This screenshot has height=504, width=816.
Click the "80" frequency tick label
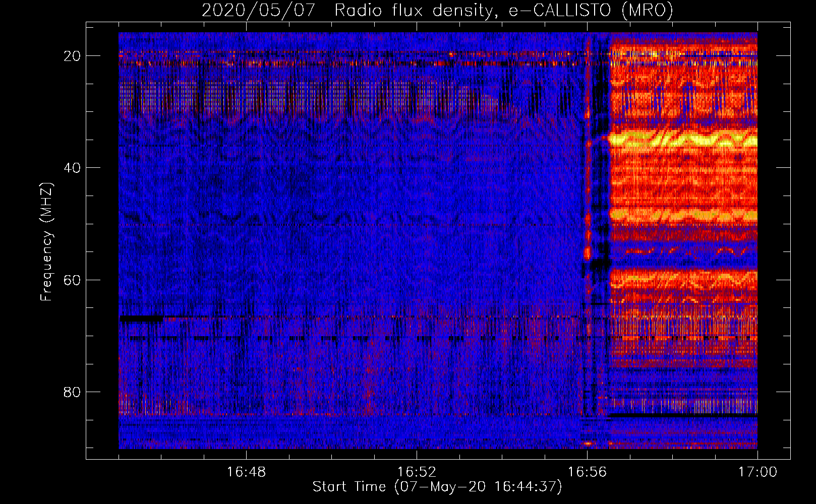(72, 392)
